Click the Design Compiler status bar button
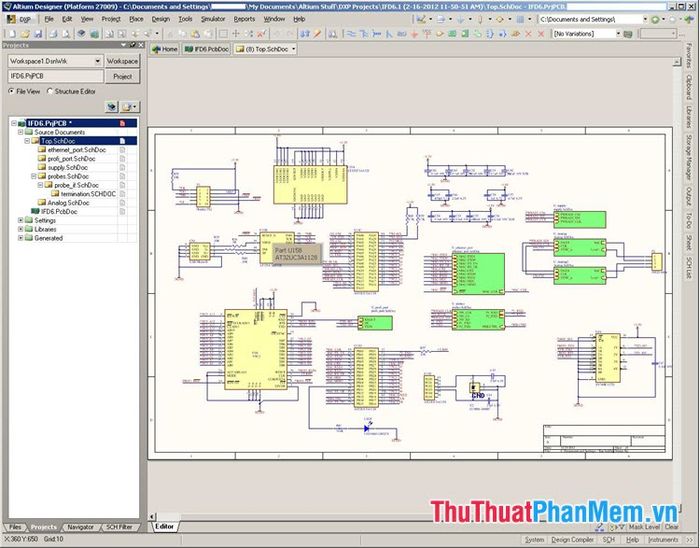Viewport: 700px width, 548px height. [x=572, y=540]
